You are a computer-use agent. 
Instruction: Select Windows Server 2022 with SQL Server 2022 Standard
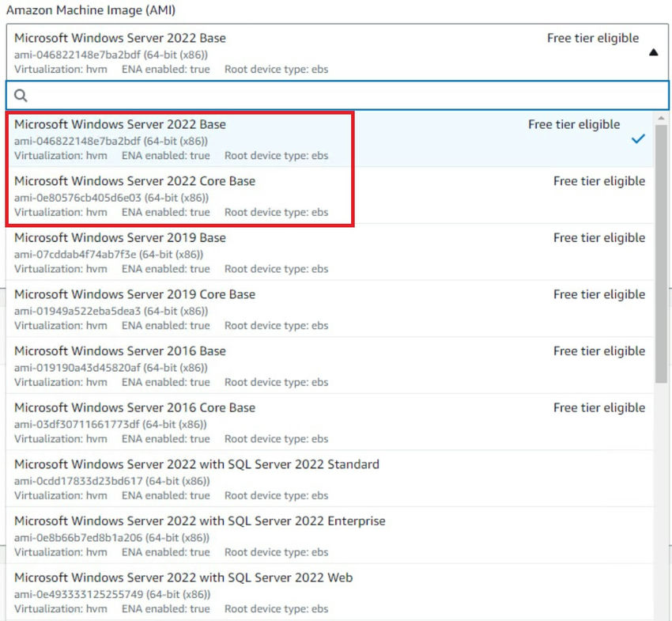coord(330,479)
